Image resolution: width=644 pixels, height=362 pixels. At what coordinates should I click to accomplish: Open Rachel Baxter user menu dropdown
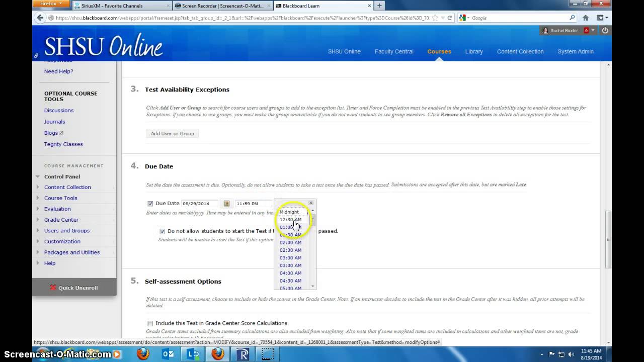tap(593, 31)
